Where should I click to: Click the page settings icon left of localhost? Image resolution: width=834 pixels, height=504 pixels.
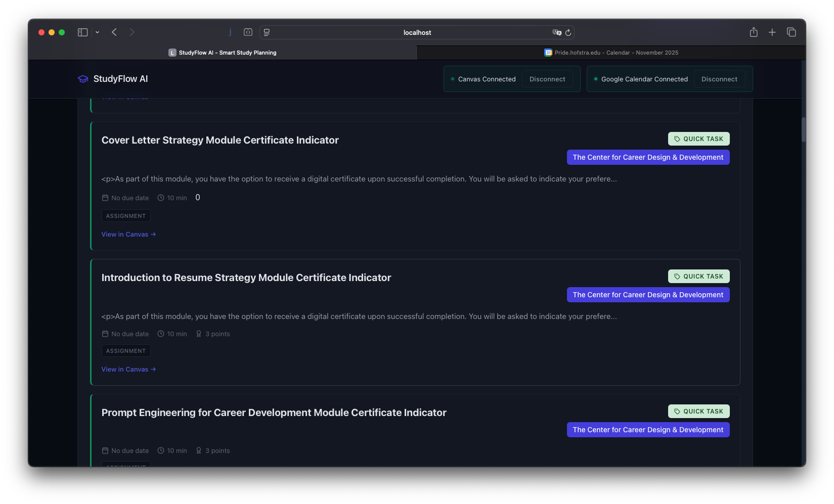(267, 32)
